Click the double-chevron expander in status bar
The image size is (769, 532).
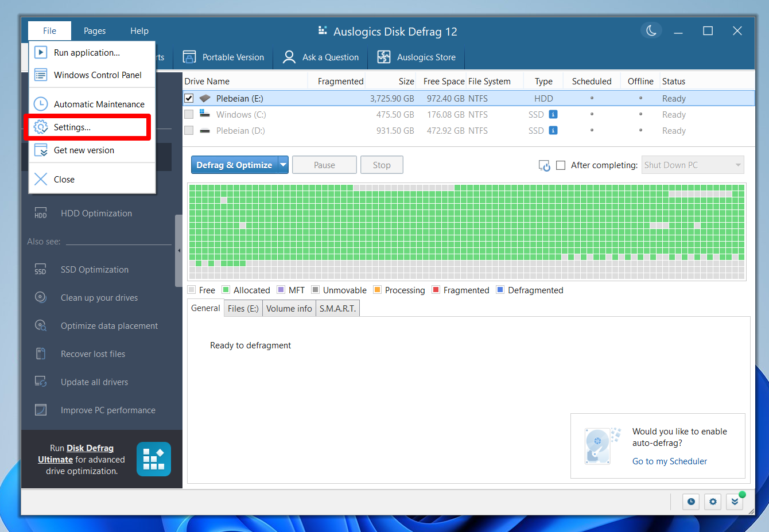click(735, 502)
